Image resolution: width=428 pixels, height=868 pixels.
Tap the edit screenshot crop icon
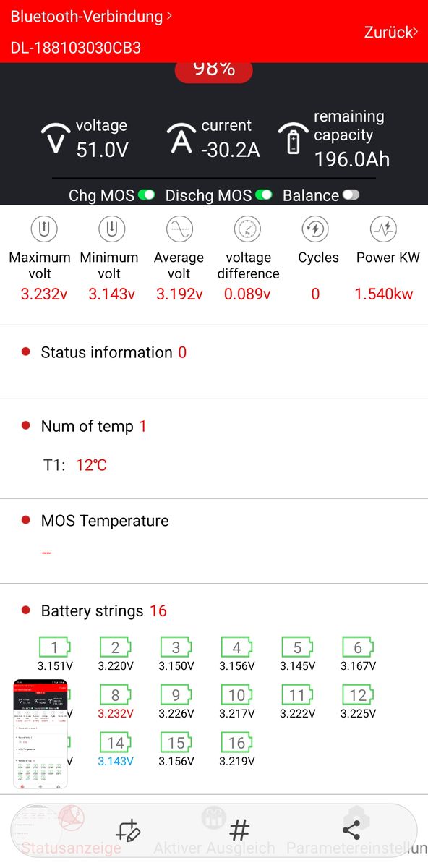click(x=128, y=830)
